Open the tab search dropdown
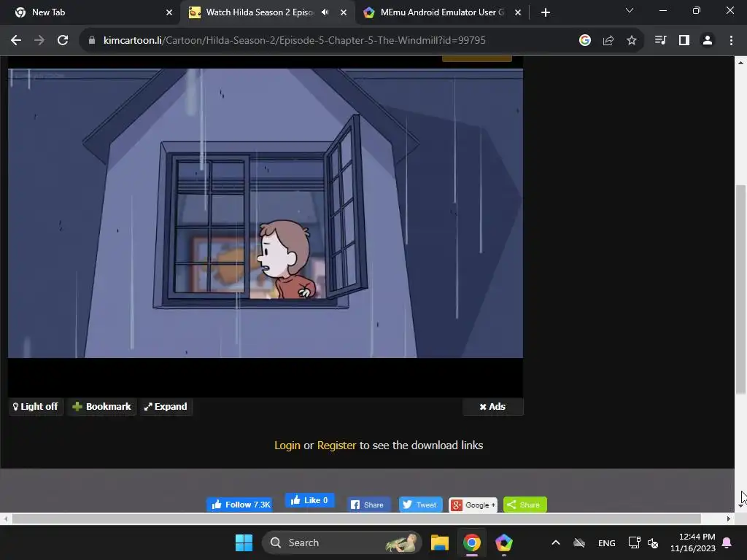 (x=630, y=10)
